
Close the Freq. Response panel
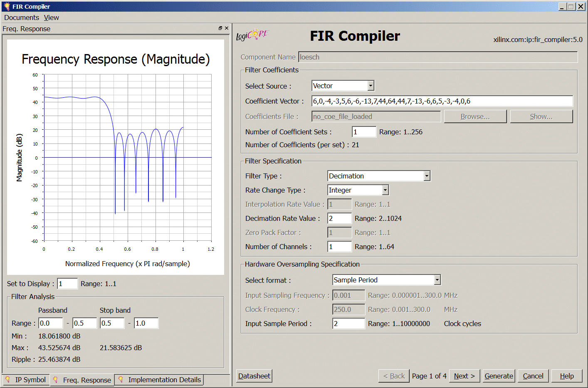[227, 28]
